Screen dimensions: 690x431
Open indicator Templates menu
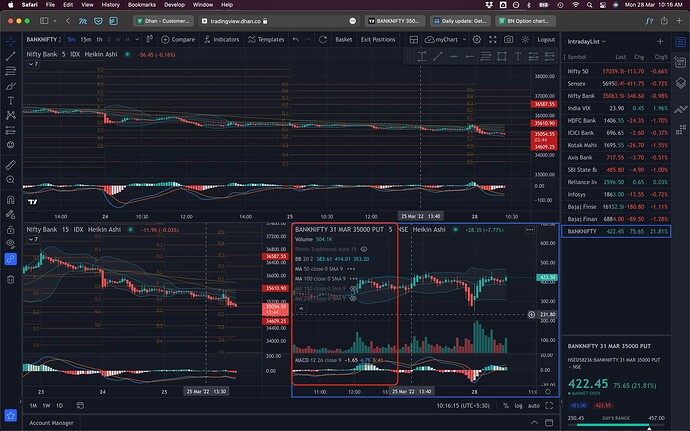click(266, 40)
